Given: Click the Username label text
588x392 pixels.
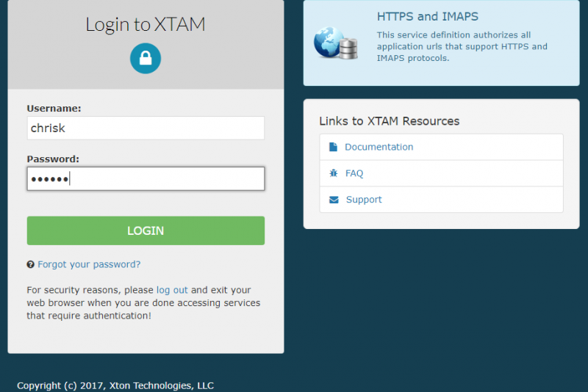Looking at the screenshot, I should [54, 108].
